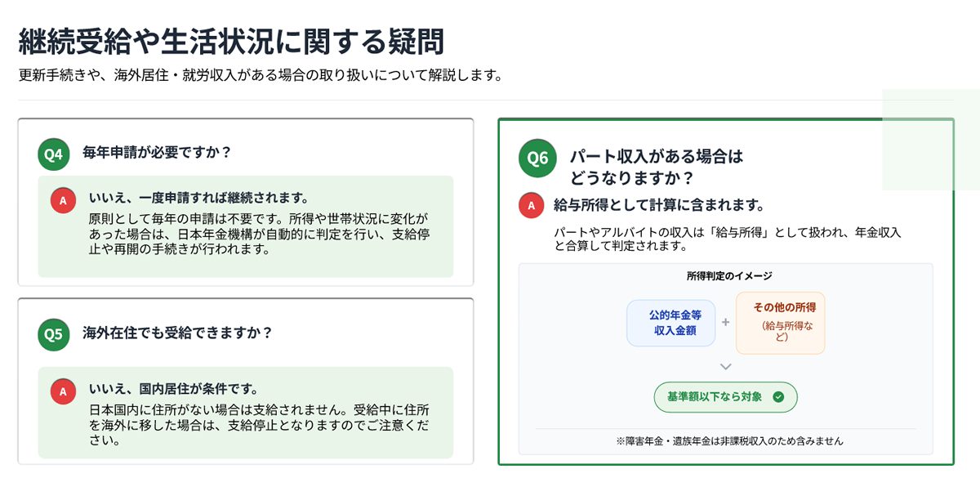Click the red A icon in Q4 answer

63,200
